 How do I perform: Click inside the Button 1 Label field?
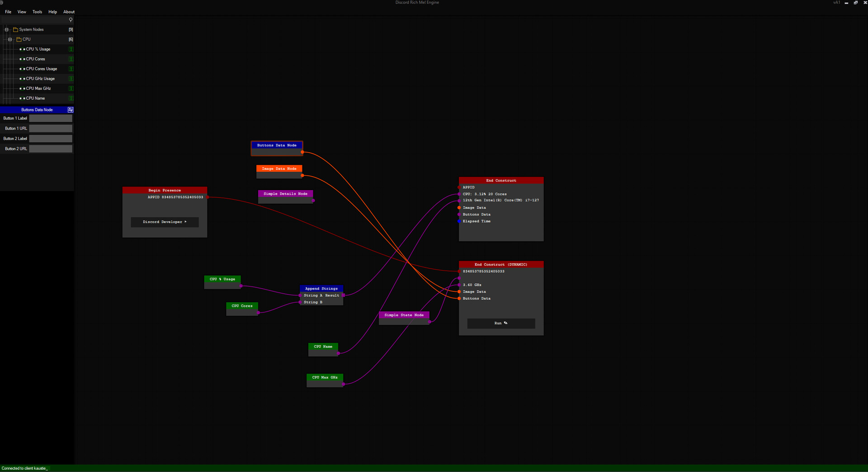(50, 118)
